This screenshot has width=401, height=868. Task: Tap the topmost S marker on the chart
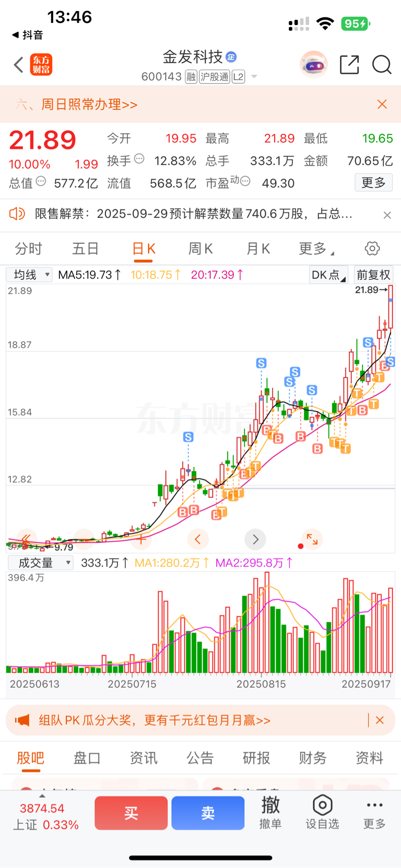pos(368,343)
